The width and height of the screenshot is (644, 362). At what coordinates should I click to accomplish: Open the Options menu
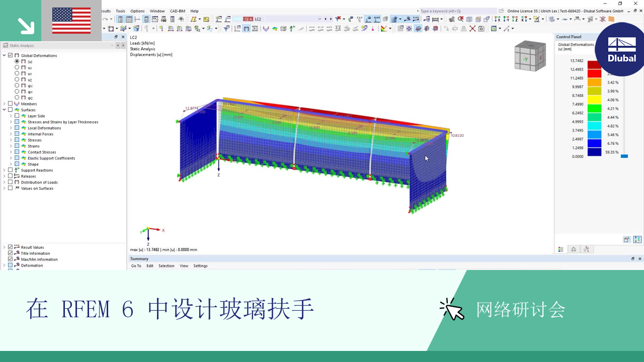(137, 11)
